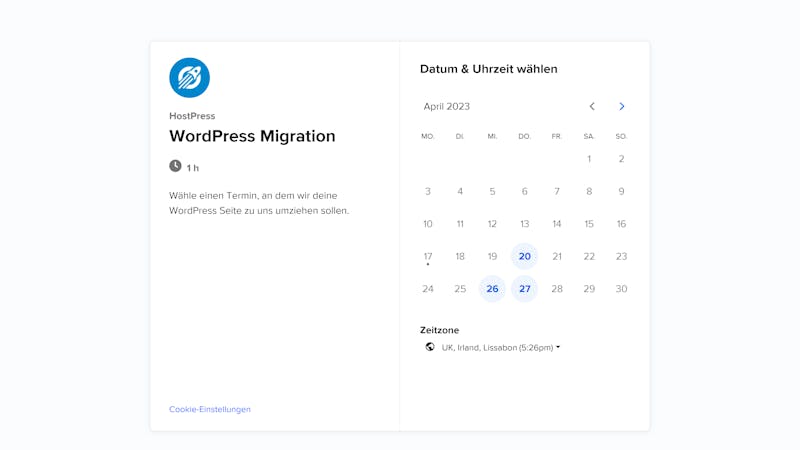Click date 9 in the calendar
This screenshot has width=800, height=450.
point(621,191)
